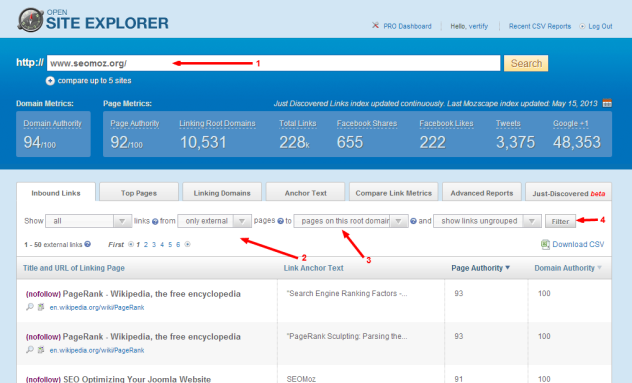This screenshot has width=632, height=383.
Task: Click the Download CSV link
Action: (x=578, y=244)
